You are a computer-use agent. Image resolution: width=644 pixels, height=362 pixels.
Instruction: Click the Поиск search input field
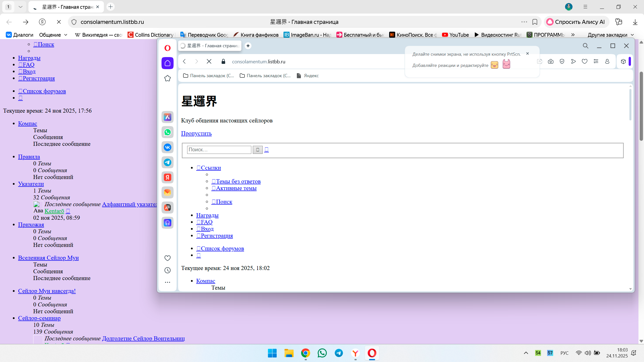[x=219, y=150]
